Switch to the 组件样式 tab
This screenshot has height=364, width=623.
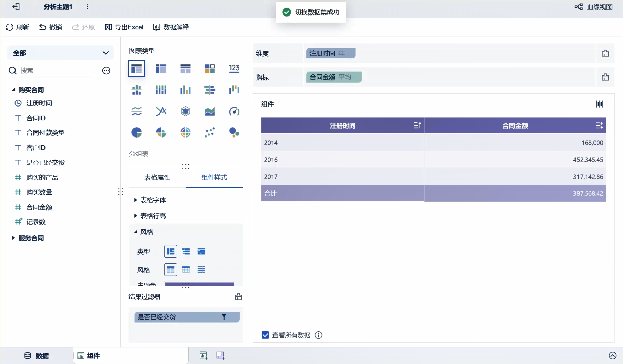pos(214,177)
